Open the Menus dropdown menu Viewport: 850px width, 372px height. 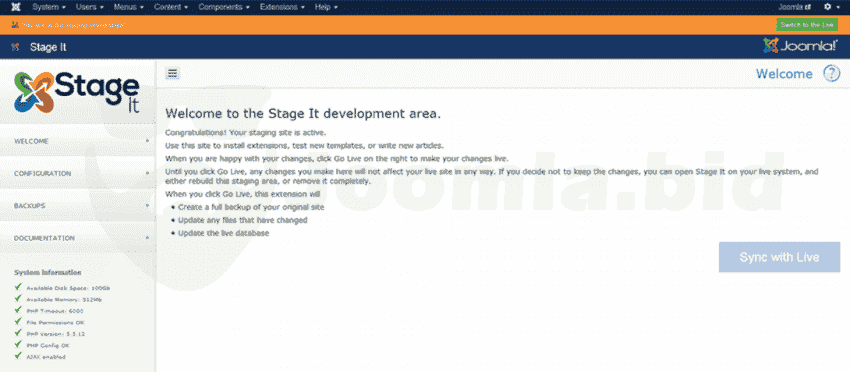click(128, 7)
